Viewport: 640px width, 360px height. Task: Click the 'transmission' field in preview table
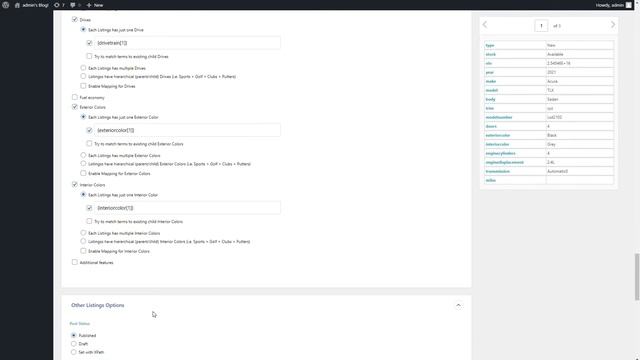[x=498, y=171]
